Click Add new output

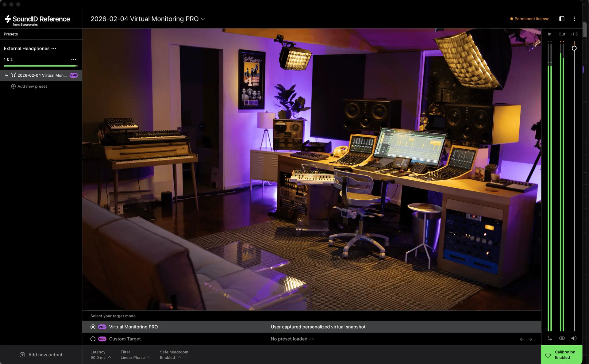(x=41, y=355)
